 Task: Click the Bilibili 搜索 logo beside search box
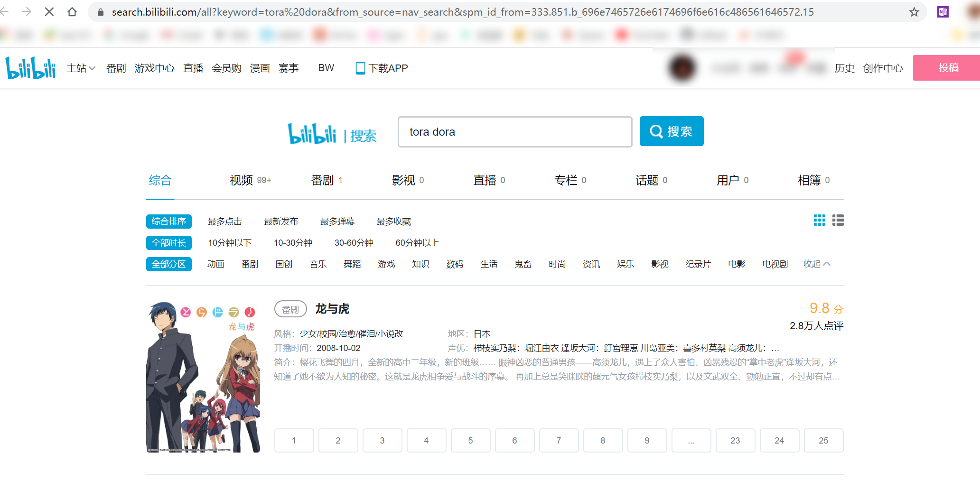click(x=332, y=134)
